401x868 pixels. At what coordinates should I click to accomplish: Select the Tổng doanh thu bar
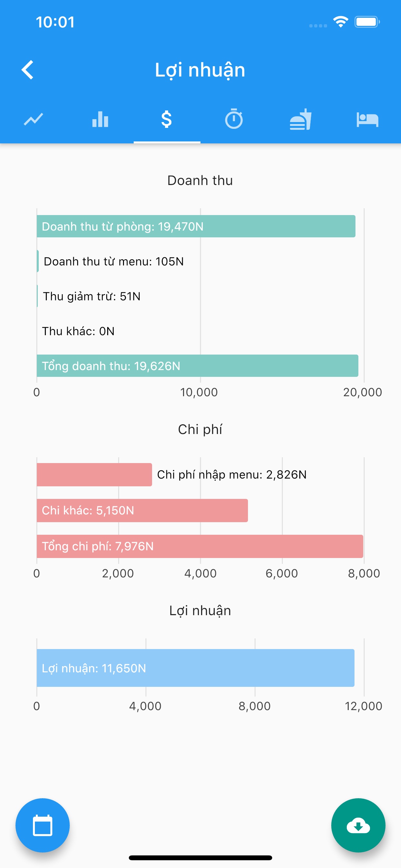point(197,366)
